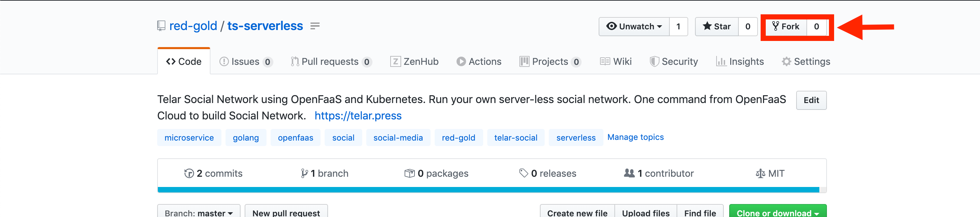980x217 pixels.
Task: View the Pull requests tab
Action: pos(330,61)
